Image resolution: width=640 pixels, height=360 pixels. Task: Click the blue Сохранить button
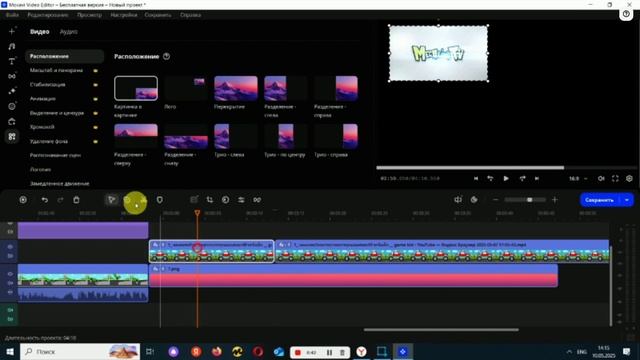(x=599, y=200)
